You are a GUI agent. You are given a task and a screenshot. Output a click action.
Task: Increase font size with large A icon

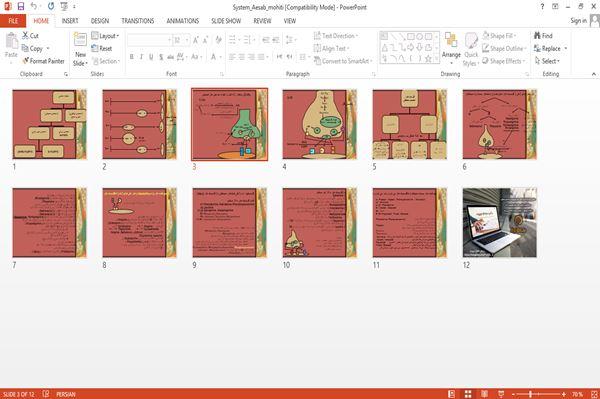(x=196, y=40)
